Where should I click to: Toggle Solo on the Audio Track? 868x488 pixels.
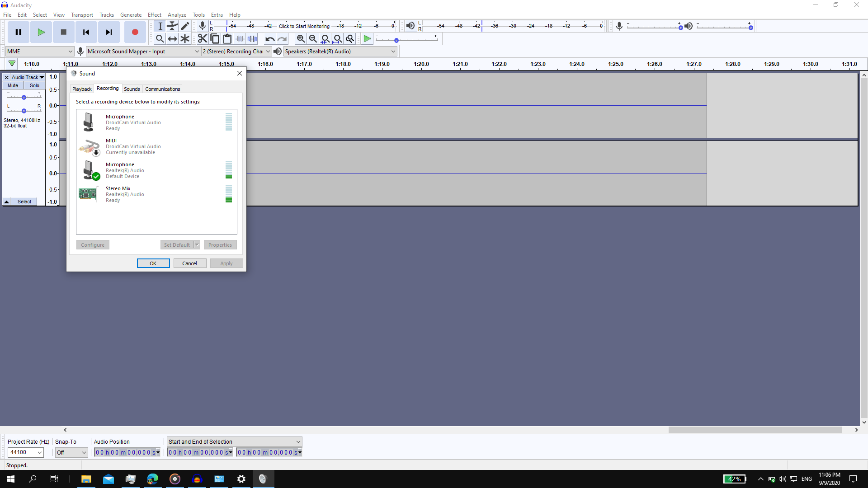tap(34, 85)
